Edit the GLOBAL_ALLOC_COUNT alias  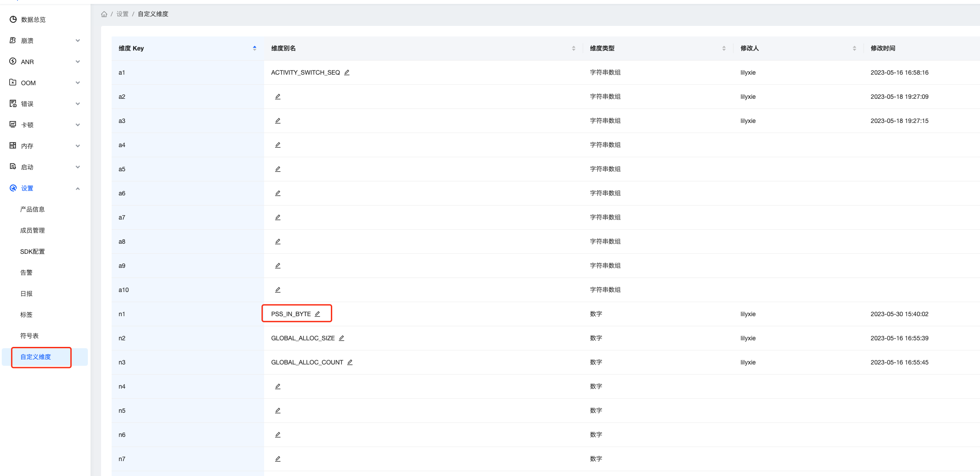[x=350, y=362]
